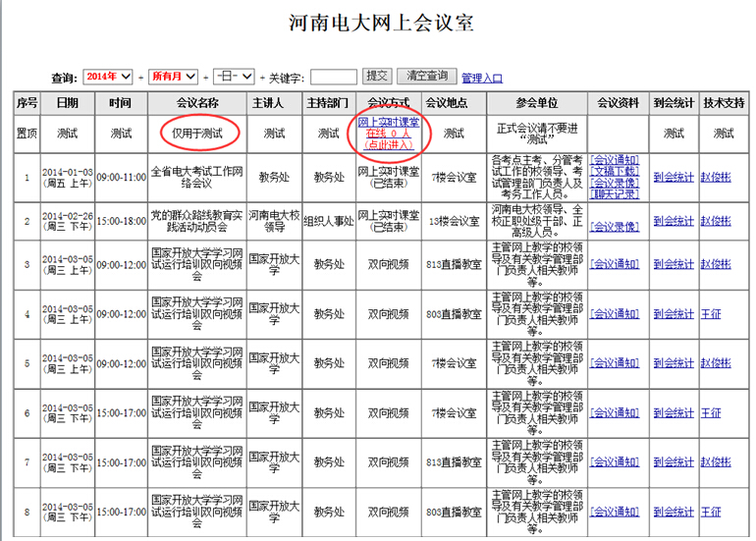Click 赵俊彬 tech support link in row 2
This screenshot has height=541, width=756.
(716, 222)
